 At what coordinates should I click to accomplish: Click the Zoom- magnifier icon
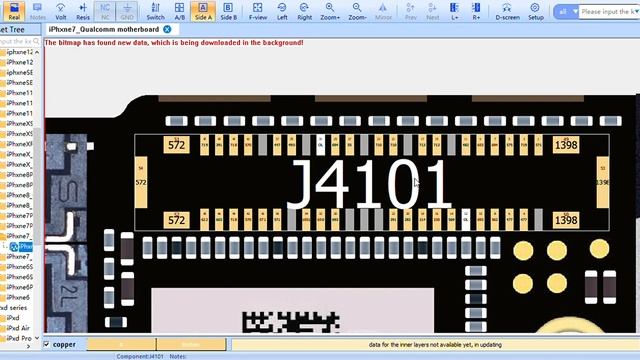[357, 11]
